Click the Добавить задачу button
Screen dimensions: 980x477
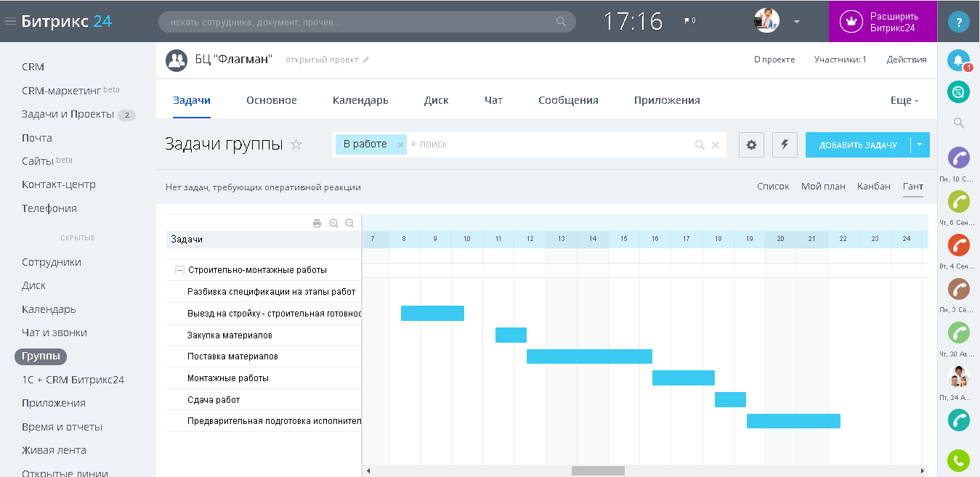tap(858, 144)
